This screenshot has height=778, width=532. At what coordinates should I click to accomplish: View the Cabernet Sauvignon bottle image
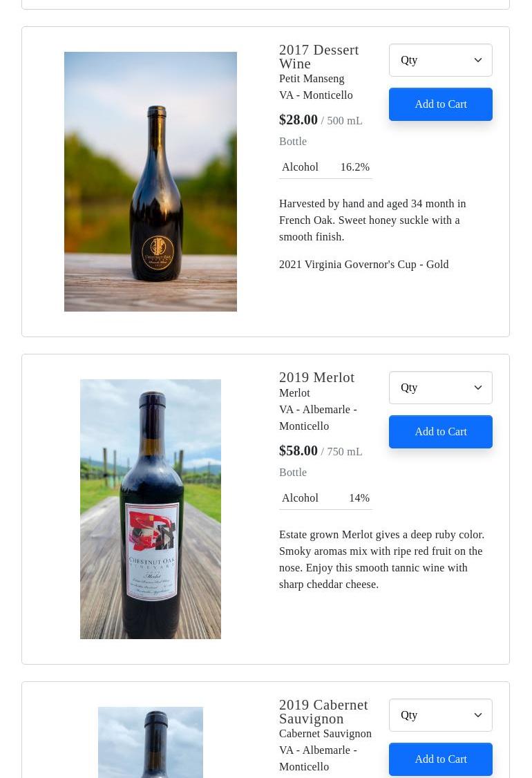coord(151,743)
